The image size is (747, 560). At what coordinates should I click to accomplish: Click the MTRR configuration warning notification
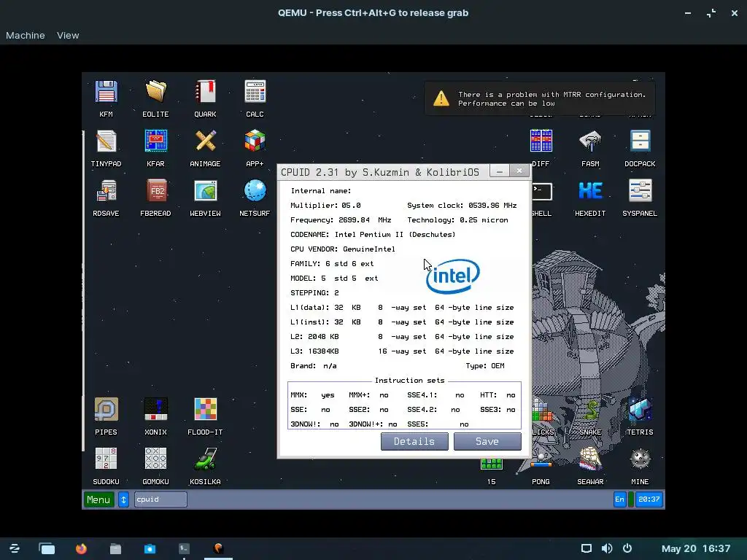click(540, 98)
